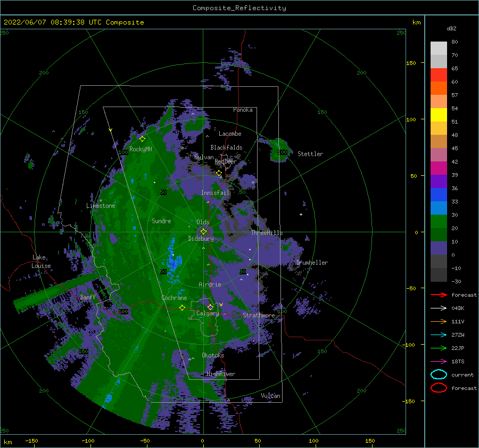
Task: Click the 04DK legend label
Action: pyautogui.click(x=458, y=308)
